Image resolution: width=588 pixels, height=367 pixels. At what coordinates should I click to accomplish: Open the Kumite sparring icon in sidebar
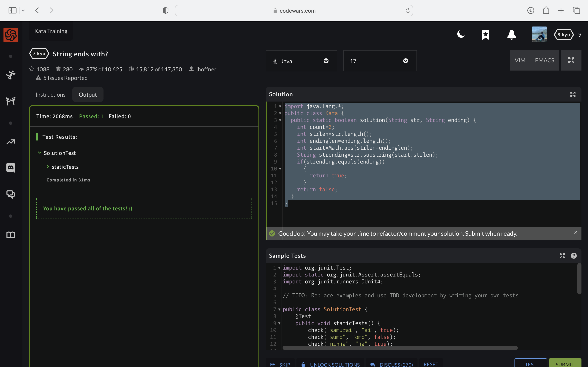pos(10,101)
